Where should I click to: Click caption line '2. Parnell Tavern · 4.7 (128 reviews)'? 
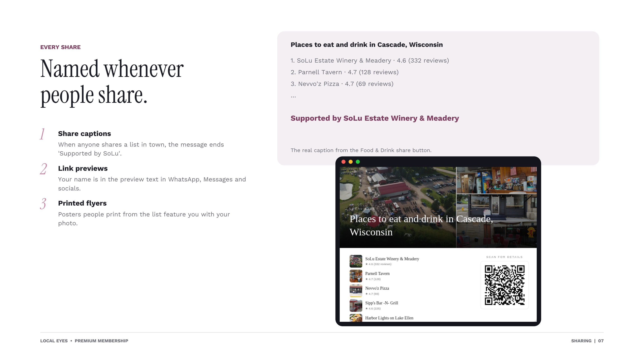345,72
